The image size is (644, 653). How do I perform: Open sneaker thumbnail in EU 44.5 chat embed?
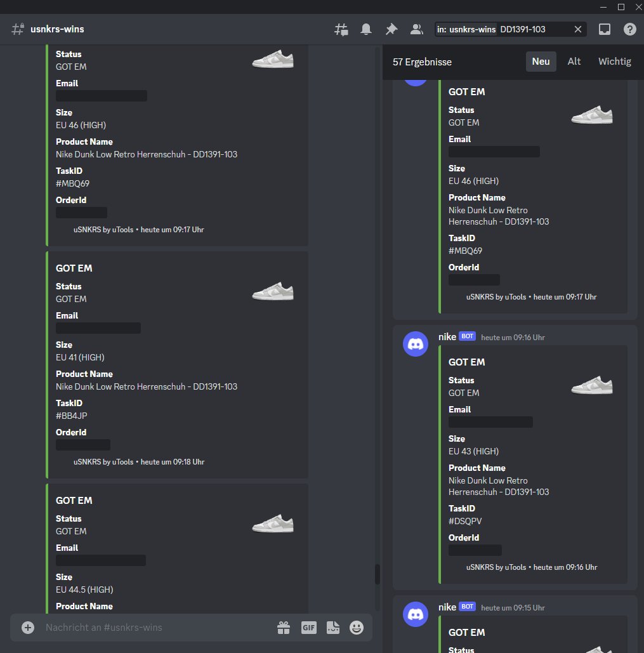click(273, 524)
